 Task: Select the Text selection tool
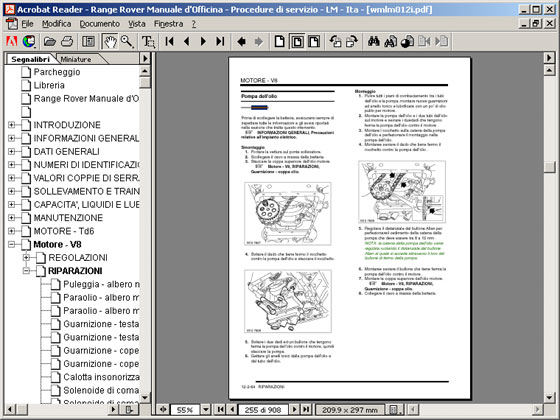tap(148, 41)
